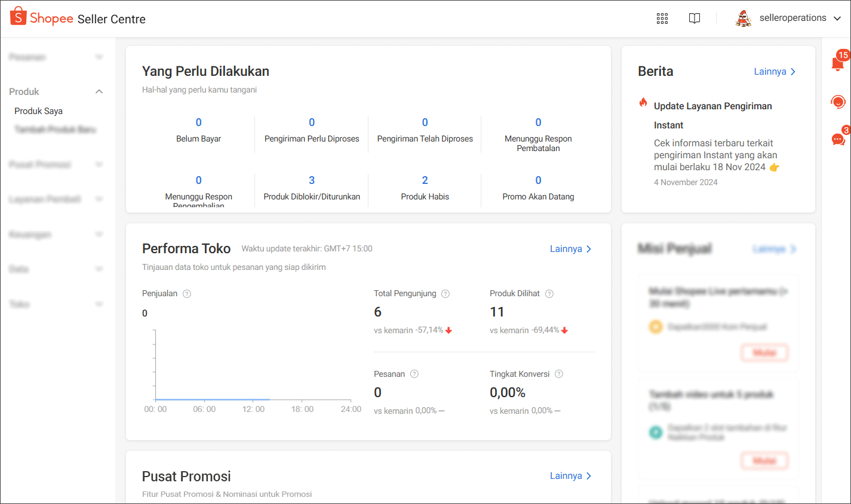Open Produk Diblokir/Diturunkan count of 3
Viewport: 851px width, 504px height.
coord(312,180)
